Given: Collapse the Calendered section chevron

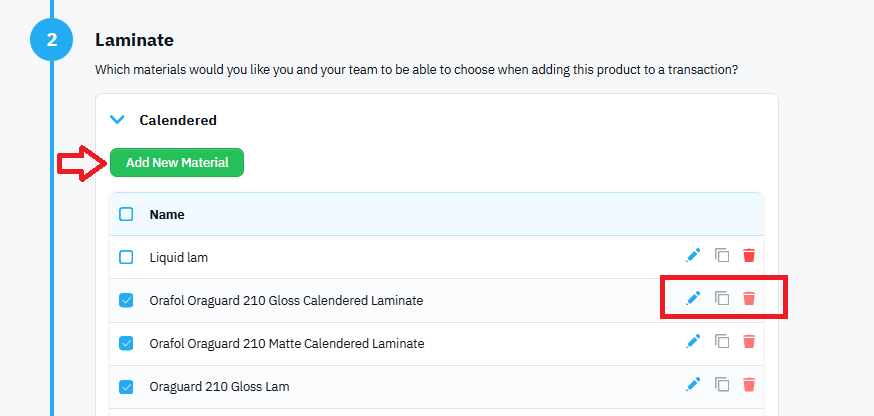Looking at the screenshot, I should [x=117, y=119].
